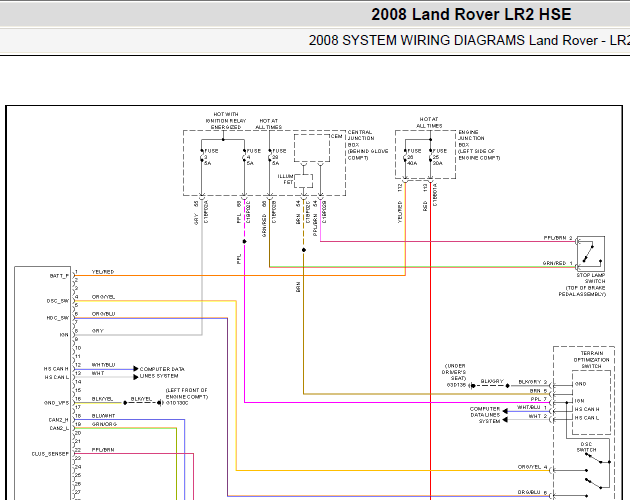Select Fuse 29 5A in central junction box
Screen dimensions: 630x500
277,157
